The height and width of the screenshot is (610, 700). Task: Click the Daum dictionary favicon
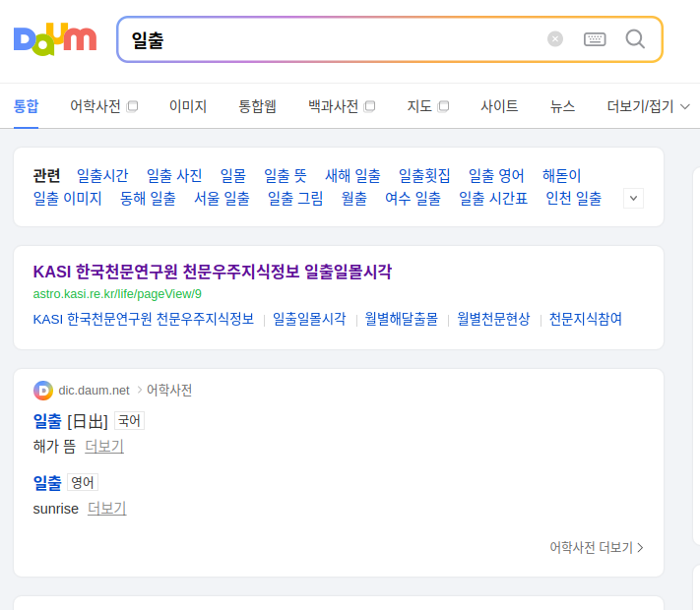pos(43,391)
